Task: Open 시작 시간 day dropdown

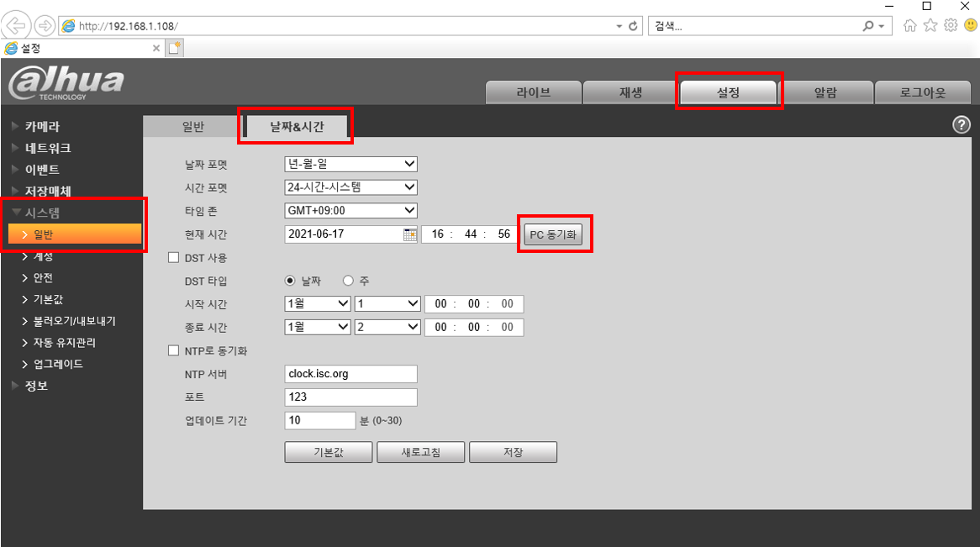Action: (387, 304)
